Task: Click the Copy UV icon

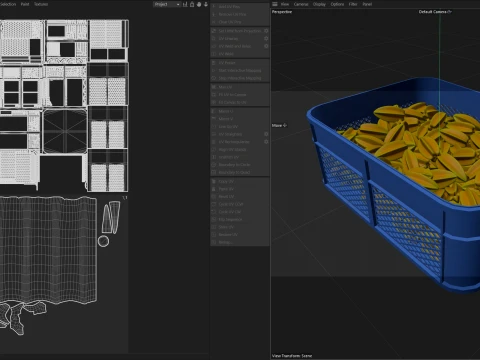Action: (x=214, y=181)
